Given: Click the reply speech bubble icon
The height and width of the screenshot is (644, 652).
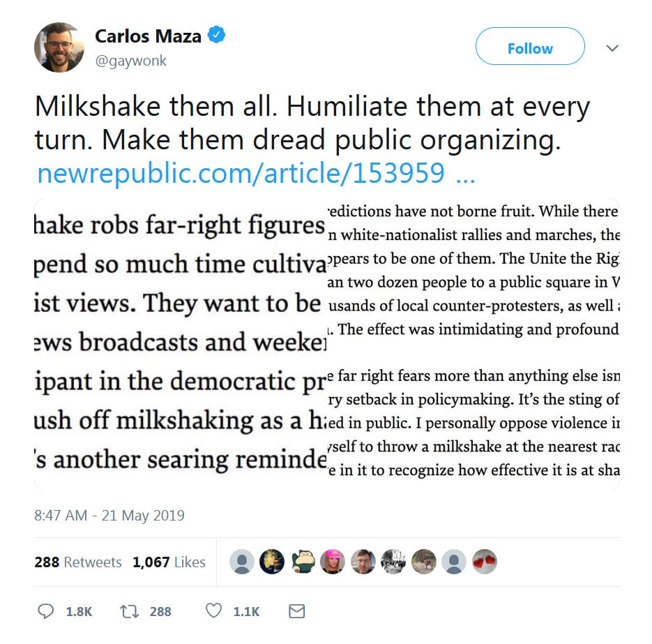Looking at the screenshot, I should point(45,611).
